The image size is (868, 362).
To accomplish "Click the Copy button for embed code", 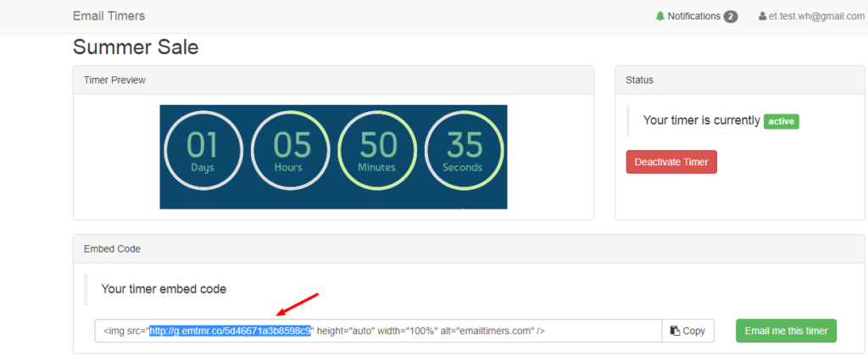I will [687, 331].
